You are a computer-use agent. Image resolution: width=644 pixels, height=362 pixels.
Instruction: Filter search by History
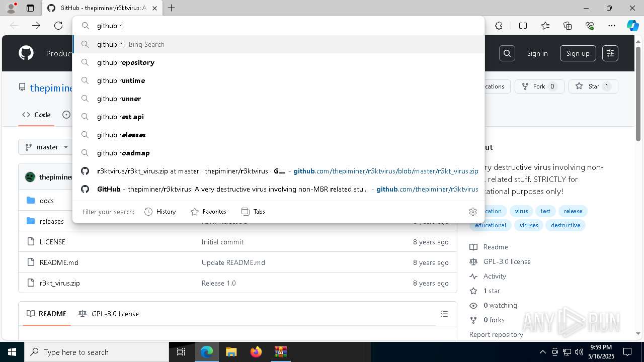point(160,212)
